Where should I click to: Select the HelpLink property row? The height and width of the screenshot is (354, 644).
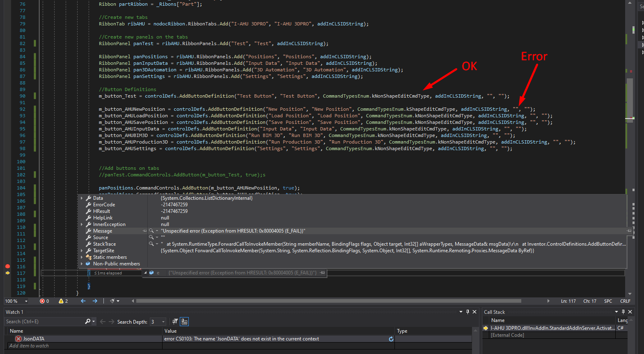352,218
